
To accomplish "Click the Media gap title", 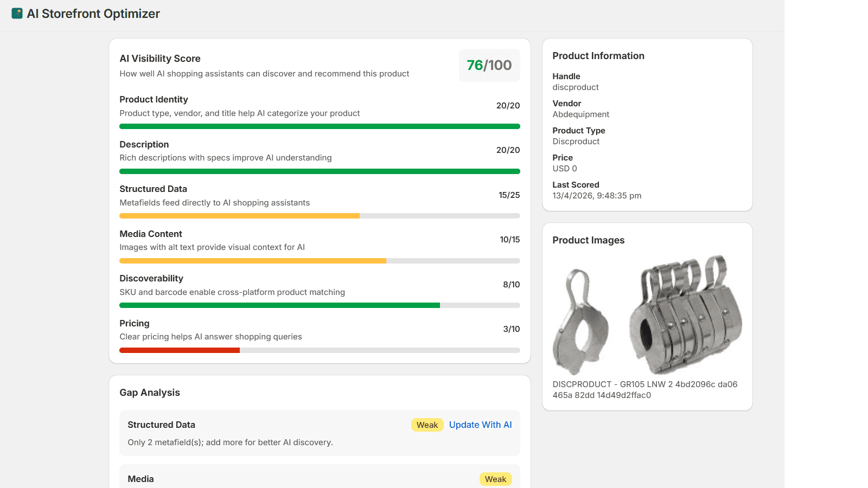I will [x=141, y=479].
